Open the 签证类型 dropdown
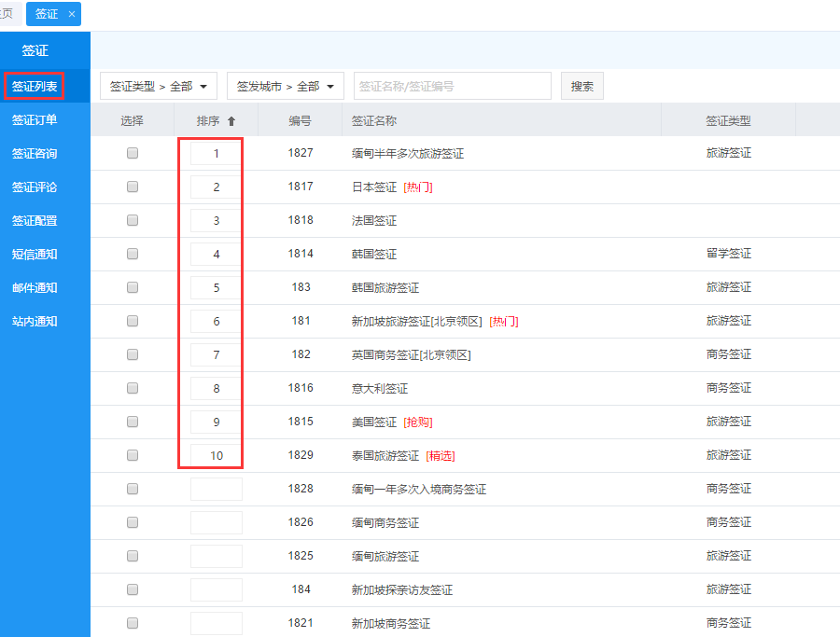This screenshot has width=840, height=637. 159,87
